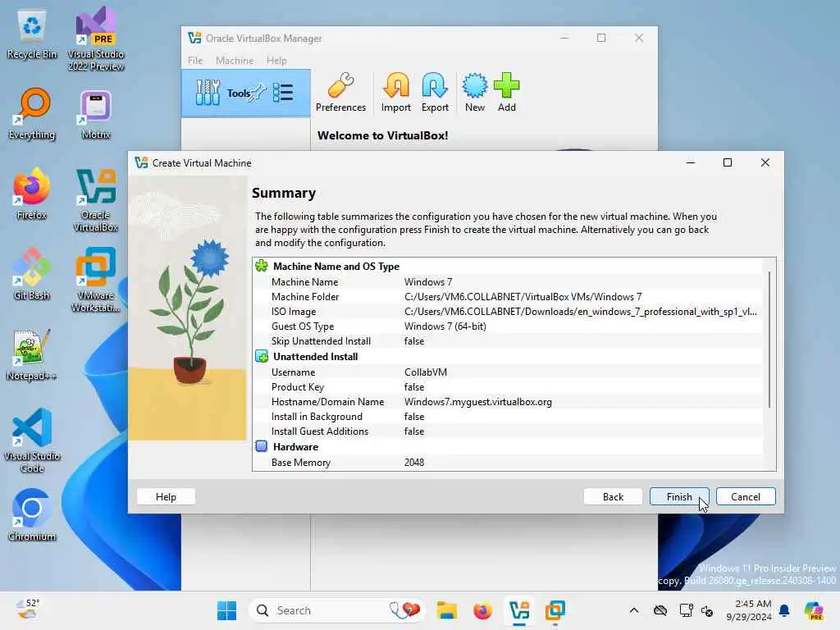Open the weather widget showing 52°
840x630 pixels.
[28, 610]
